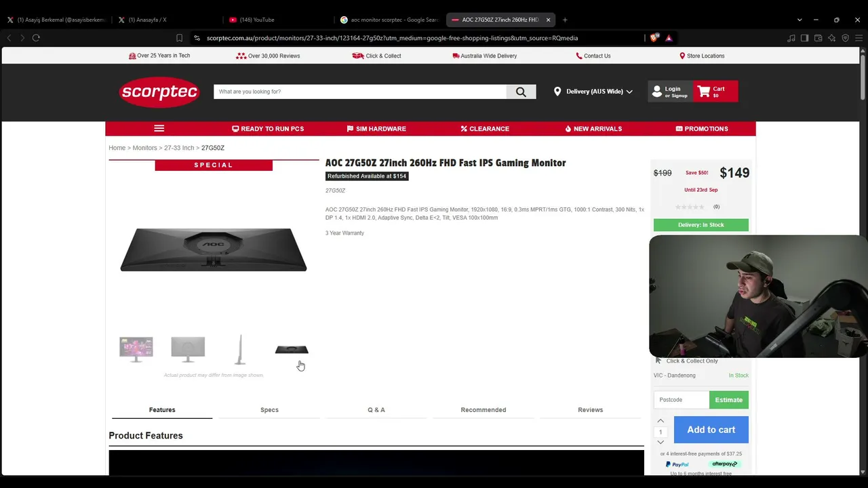This screenshot has height=488, width=868.
Task: Open the music note playlist icon
Action: 791,38
